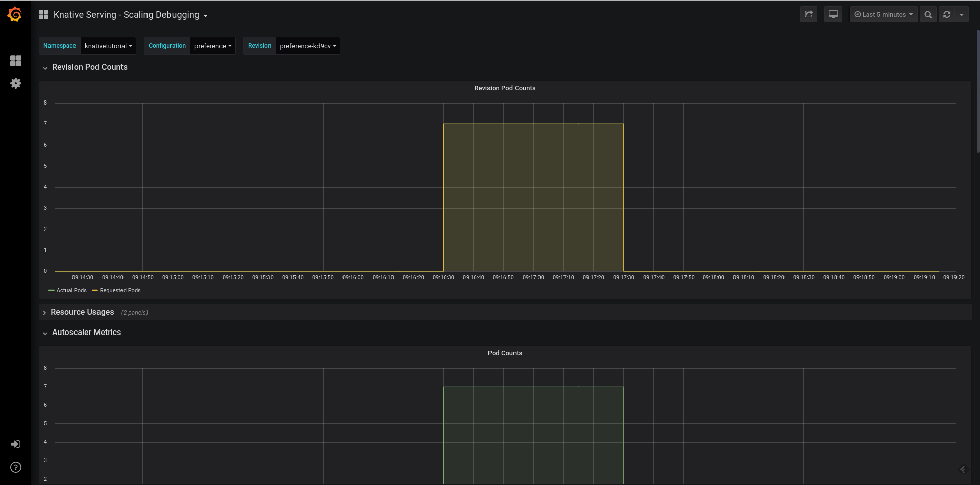Open the Knative Serving dashboard title picker
The image size is (980, 485).
[130, 15]
